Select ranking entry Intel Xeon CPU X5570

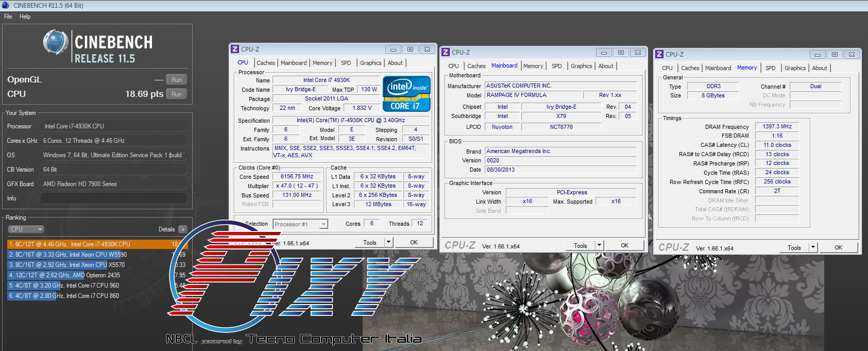(x=97, y=265)
